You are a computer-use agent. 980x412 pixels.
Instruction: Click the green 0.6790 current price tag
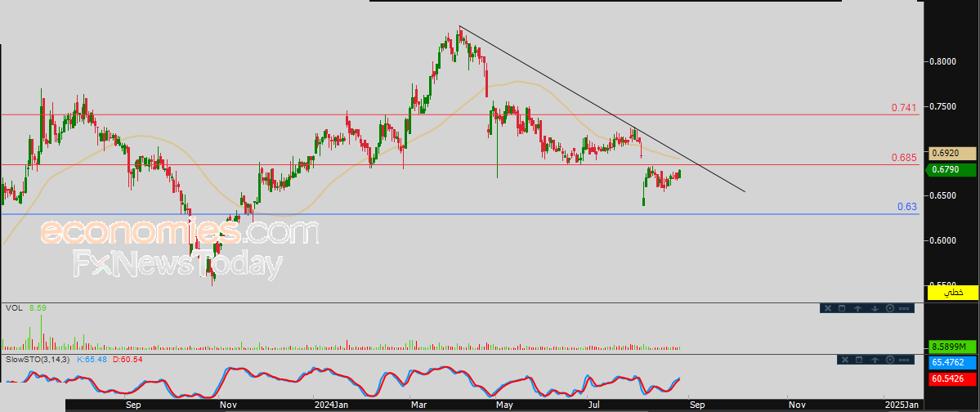953,169
